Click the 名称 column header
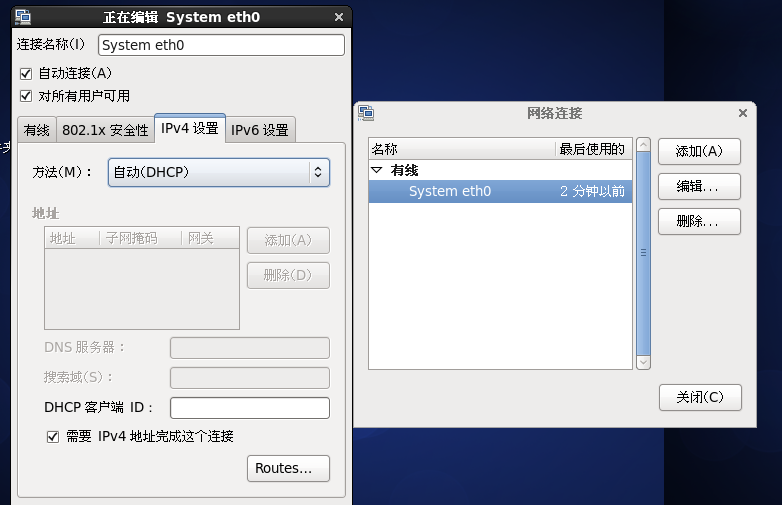The width and height of the screenshot is (782, 505). pos(462,149)
